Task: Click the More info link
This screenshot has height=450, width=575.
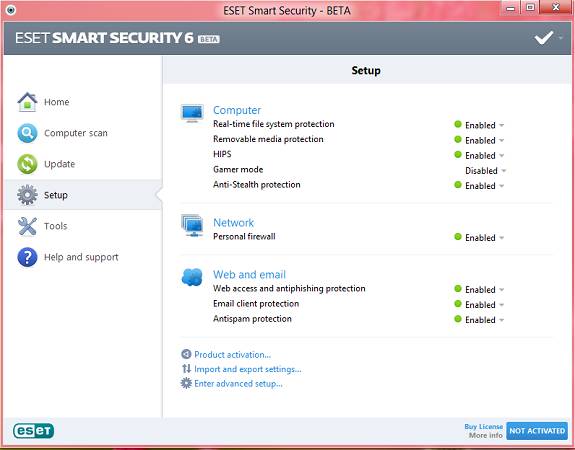Action: click(x=486, y=435)
